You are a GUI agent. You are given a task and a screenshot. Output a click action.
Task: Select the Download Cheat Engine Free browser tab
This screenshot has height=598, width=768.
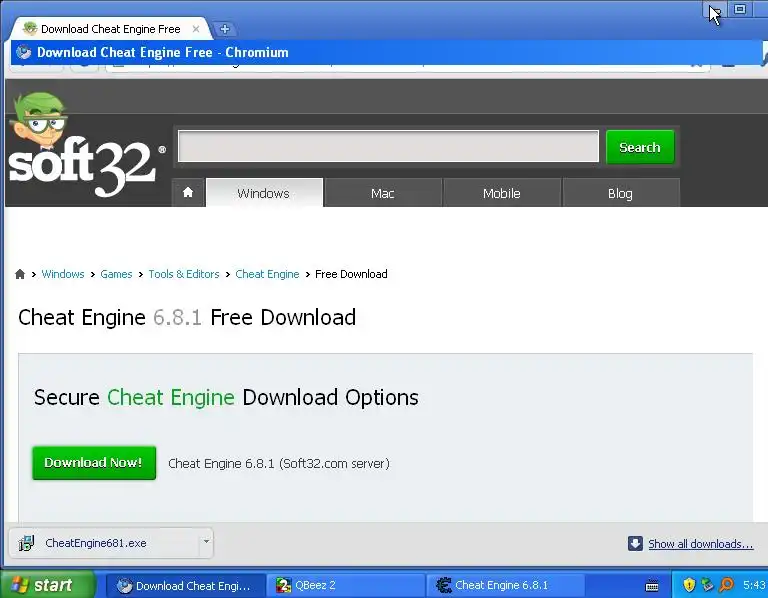tap(110, 29)
